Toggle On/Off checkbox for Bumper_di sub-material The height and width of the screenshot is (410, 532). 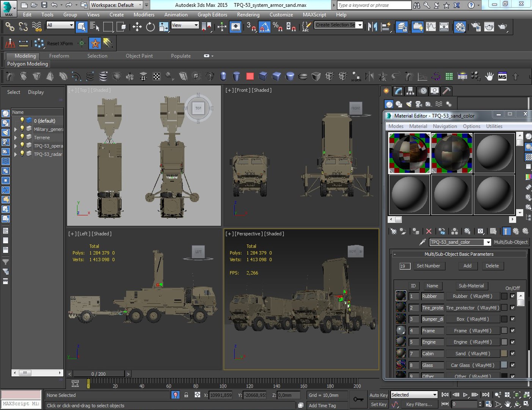tap(512, 319)
